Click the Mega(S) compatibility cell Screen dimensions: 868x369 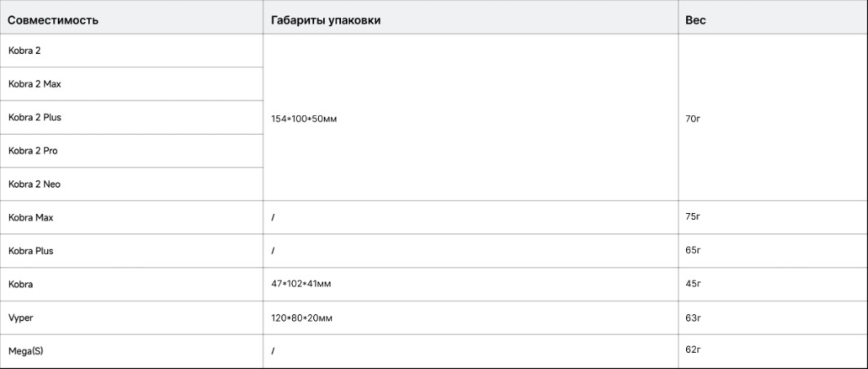pos(25,351)
